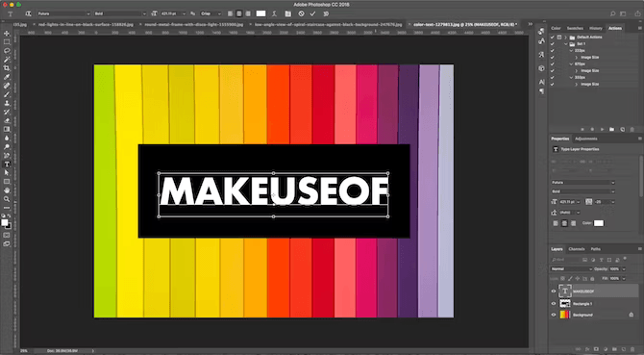Open Opacity dropdown arrow in Layers panel
The image size is (644, 355).
pos(624,269)
